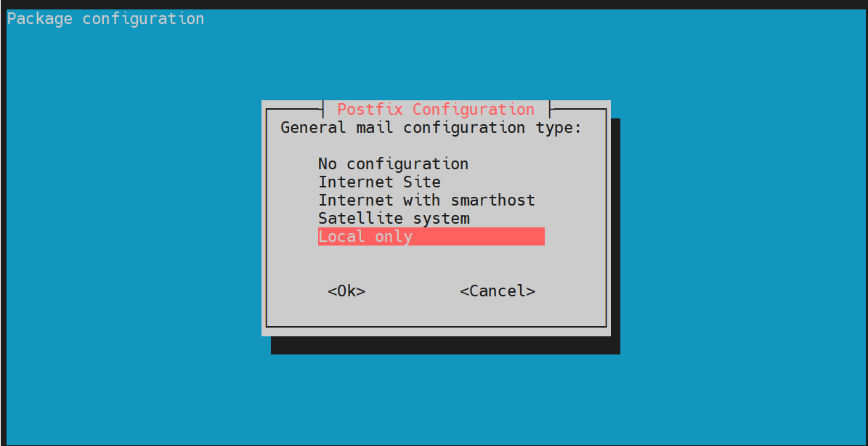The image size is (868, 446).
Task: Click the "Postfix Configuration" dialog title
Action: (436, 109)
